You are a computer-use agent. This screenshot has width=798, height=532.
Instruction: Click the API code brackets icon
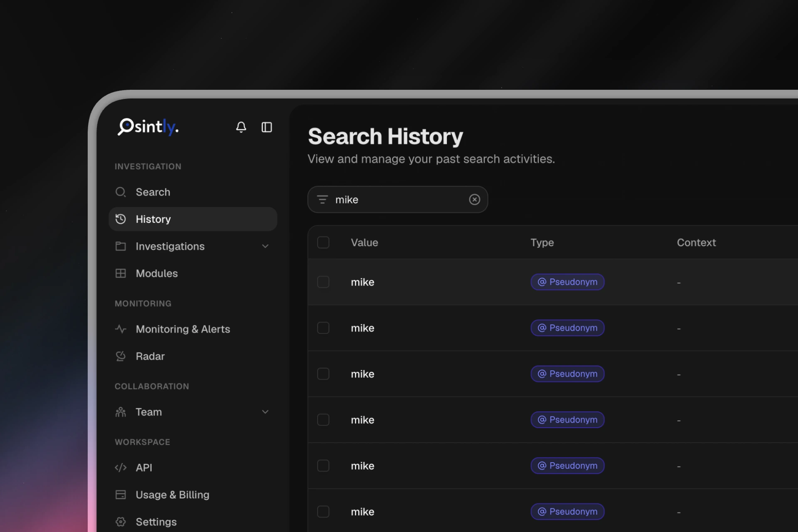[121, 468]
